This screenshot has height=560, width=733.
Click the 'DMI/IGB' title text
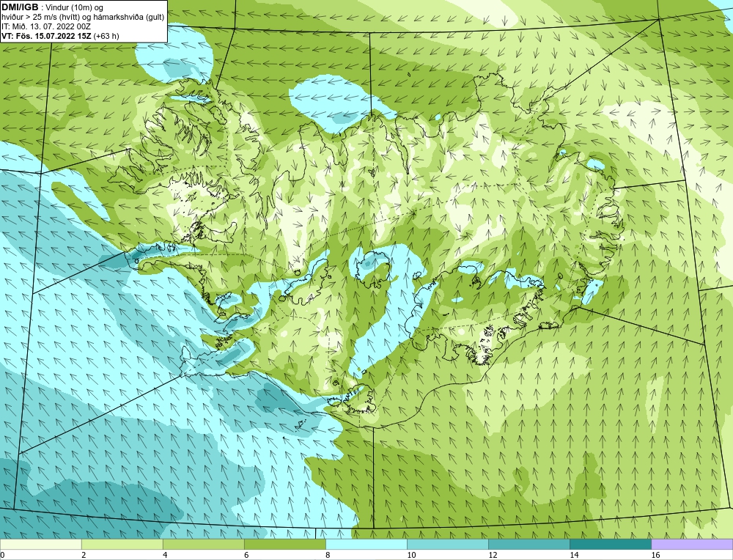coord(20,7)
